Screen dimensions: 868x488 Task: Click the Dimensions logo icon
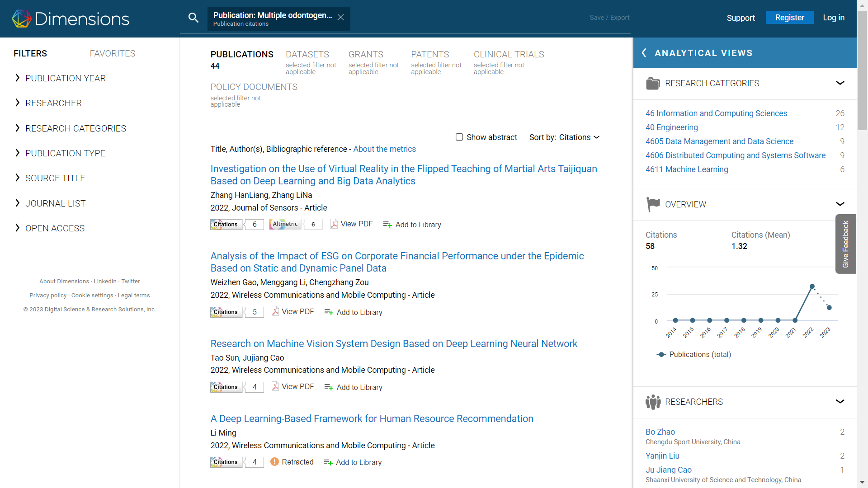(x=21, y=19)
